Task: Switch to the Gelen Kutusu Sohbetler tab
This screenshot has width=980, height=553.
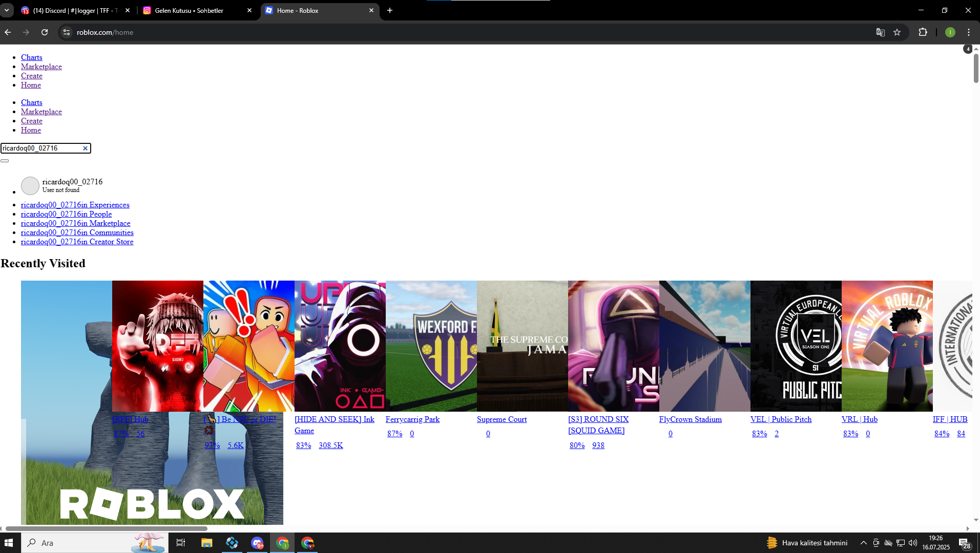Action: click(190, 10)
